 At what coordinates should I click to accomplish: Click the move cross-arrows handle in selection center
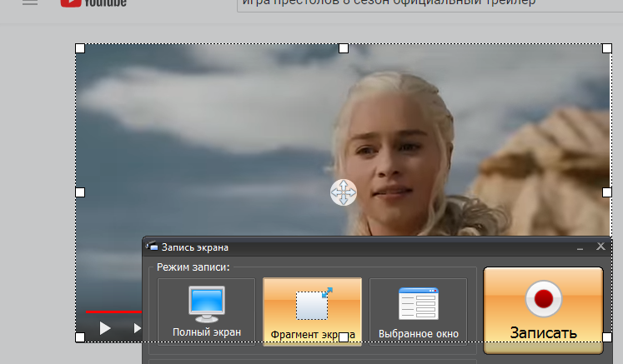pos(344,192)
